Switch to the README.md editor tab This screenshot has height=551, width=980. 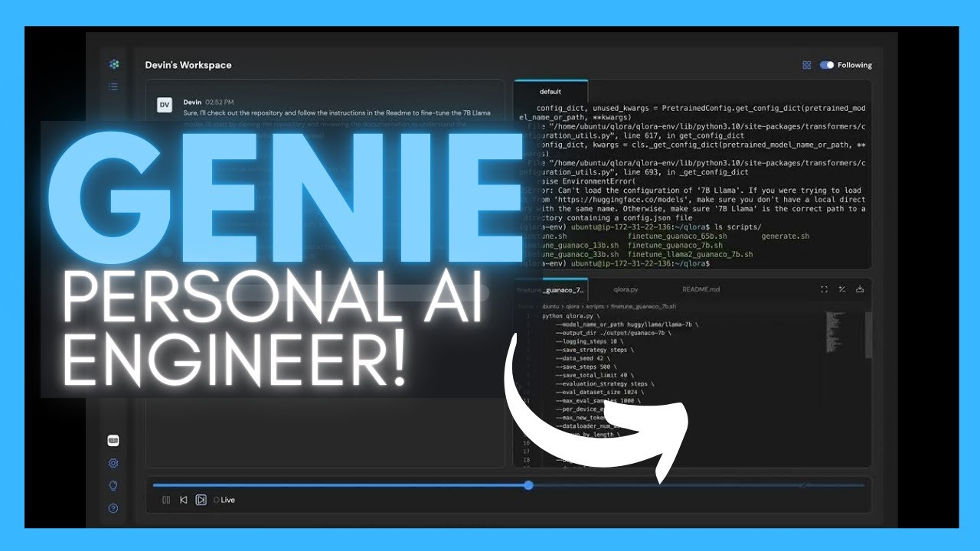(701, 290)
